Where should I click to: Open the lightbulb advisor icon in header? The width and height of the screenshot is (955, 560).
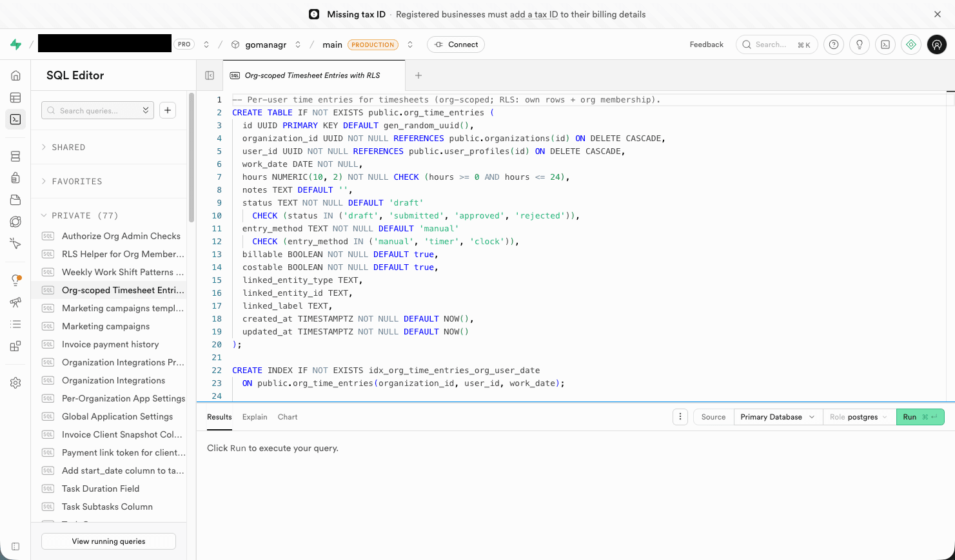coord(860,44)
